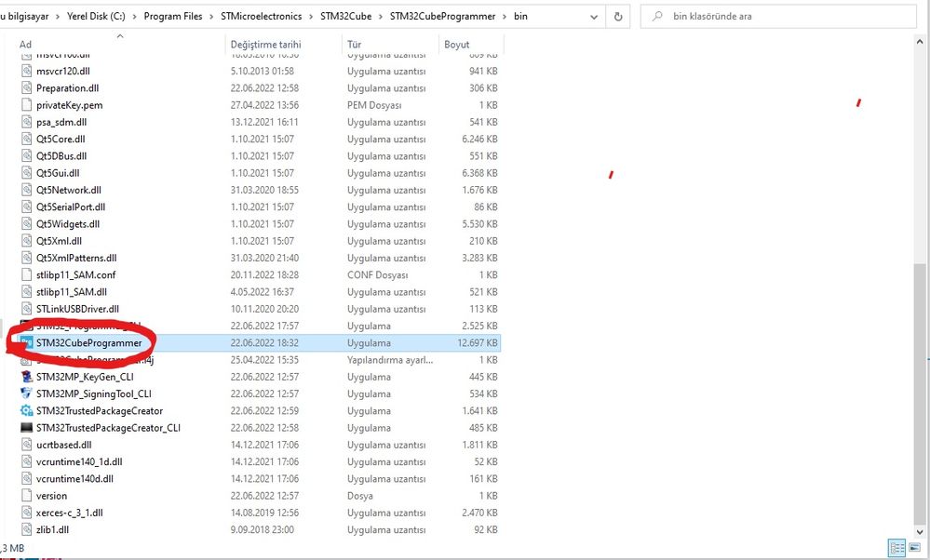
Task: Expand chevron after 'STMicroelectronics' breadcrumb
Action: point(311,17)
